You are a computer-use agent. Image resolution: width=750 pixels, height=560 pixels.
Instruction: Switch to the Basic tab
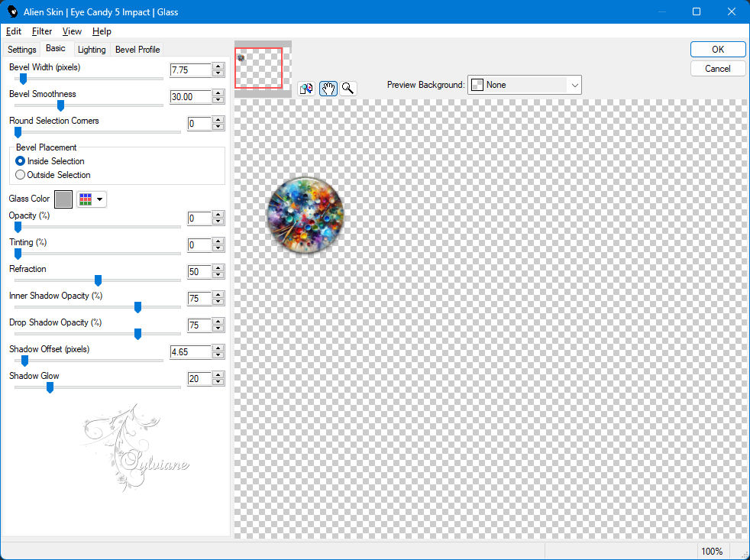[x=56, y=48]
